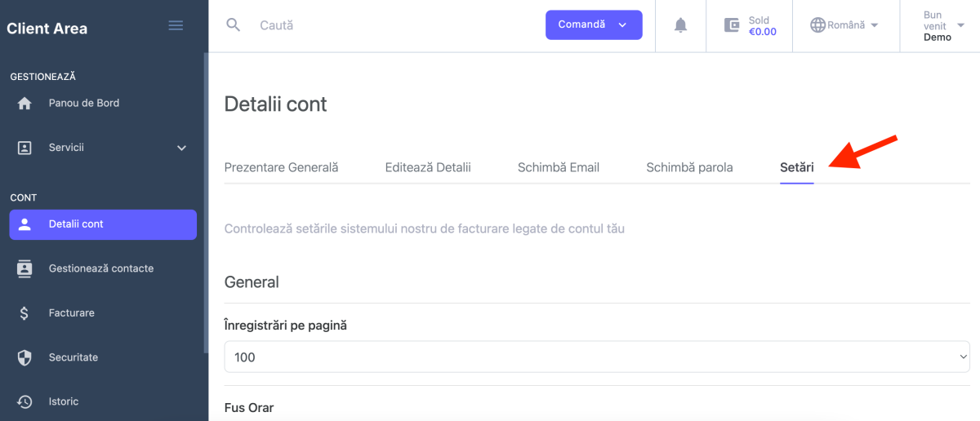Open the Bun venit Demo user menu

pos(938,26)
